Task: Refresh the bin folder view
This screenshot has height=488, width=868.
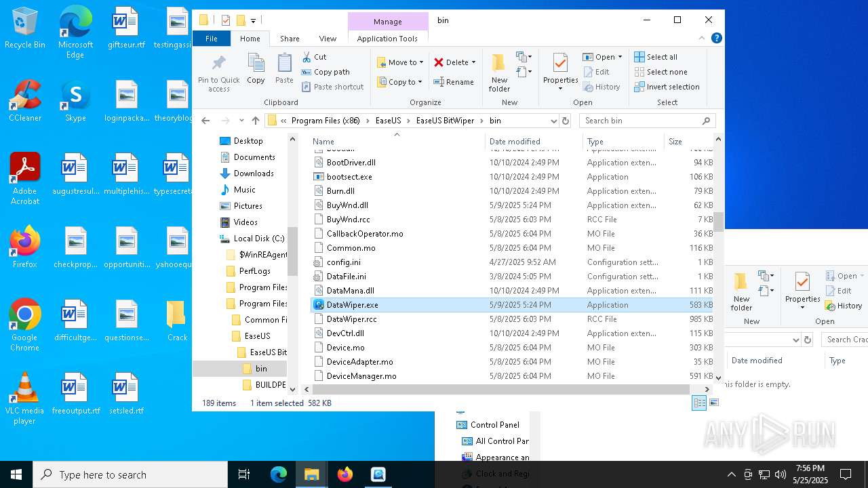Action: [x=566, y=121]
